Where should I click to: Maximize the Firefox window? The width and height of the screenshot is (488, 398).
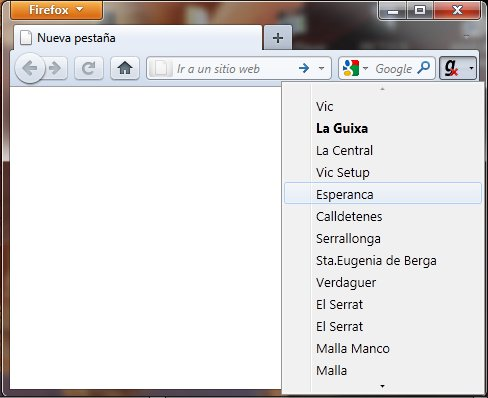[x=420, y=11]
